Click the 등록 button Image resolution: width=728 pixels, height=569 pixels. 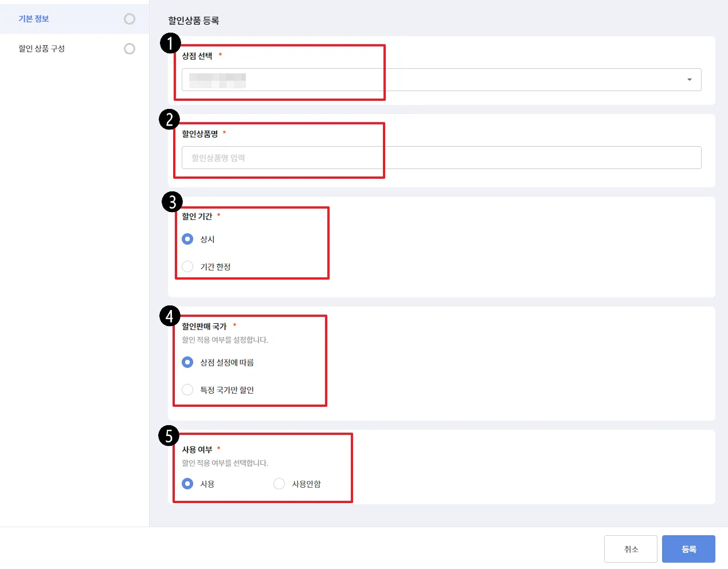click(x=688, y=549)
